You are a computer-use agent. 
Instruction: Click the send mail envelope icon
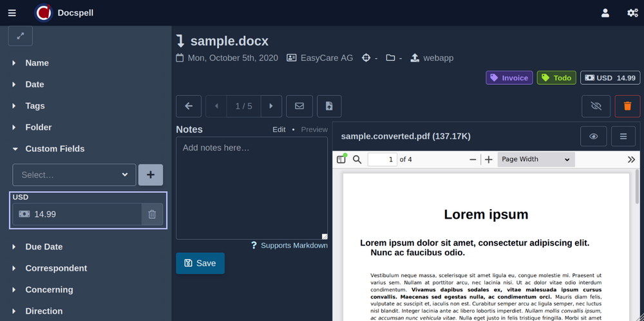click(299, 106)
